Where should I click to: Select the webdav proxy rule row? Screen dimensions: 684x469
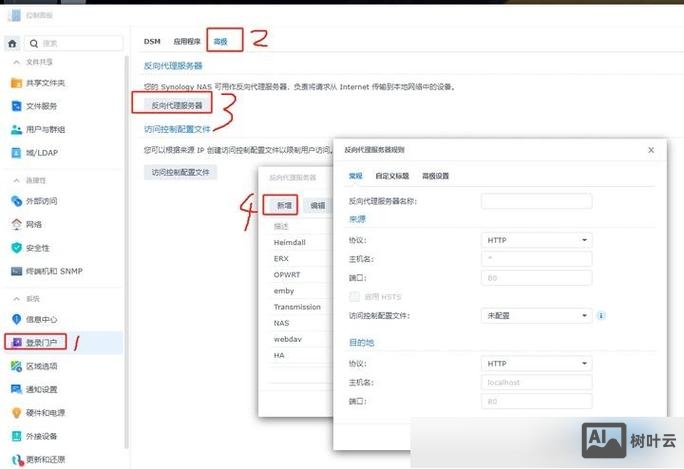click(x=301, y=339)
